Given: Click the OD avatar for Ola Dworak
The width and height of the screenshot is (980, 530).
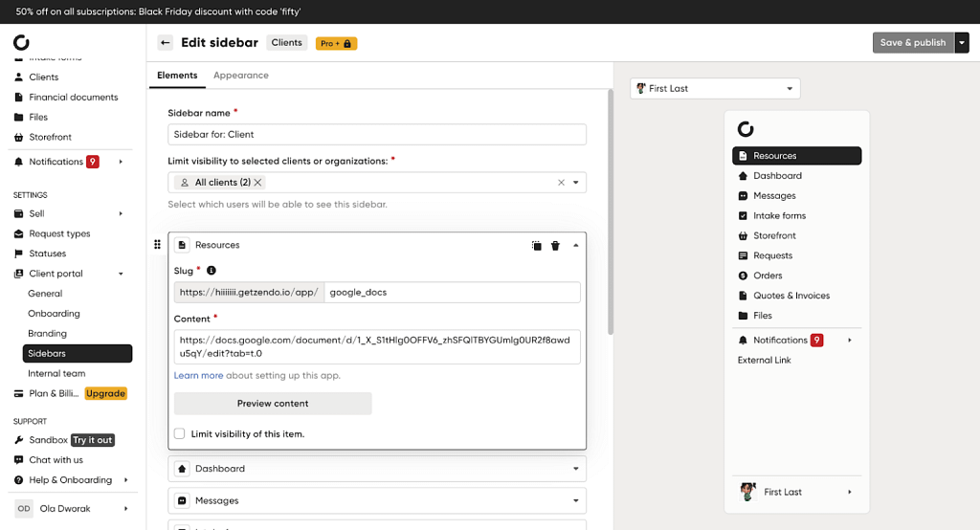Looking at the screenshot, I should click(24, 509).
